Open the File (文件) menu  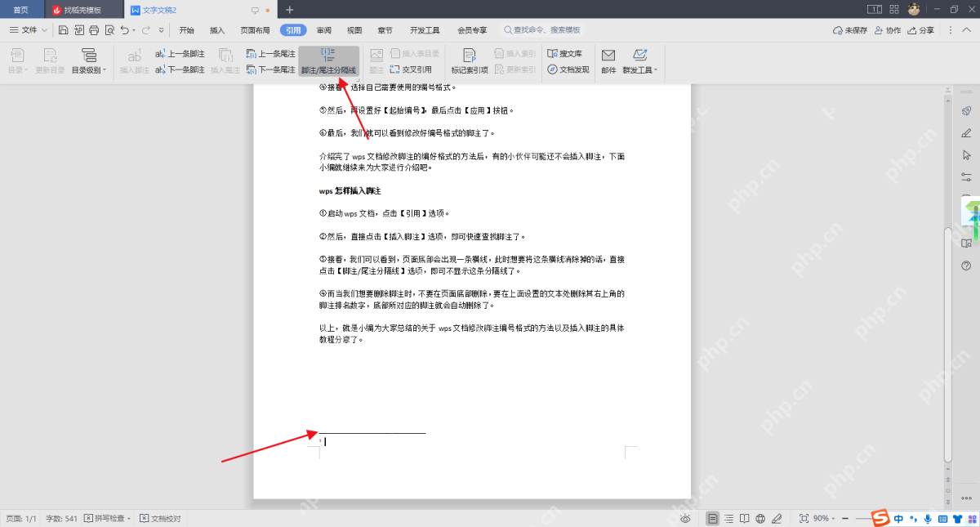tap(24, 30)
